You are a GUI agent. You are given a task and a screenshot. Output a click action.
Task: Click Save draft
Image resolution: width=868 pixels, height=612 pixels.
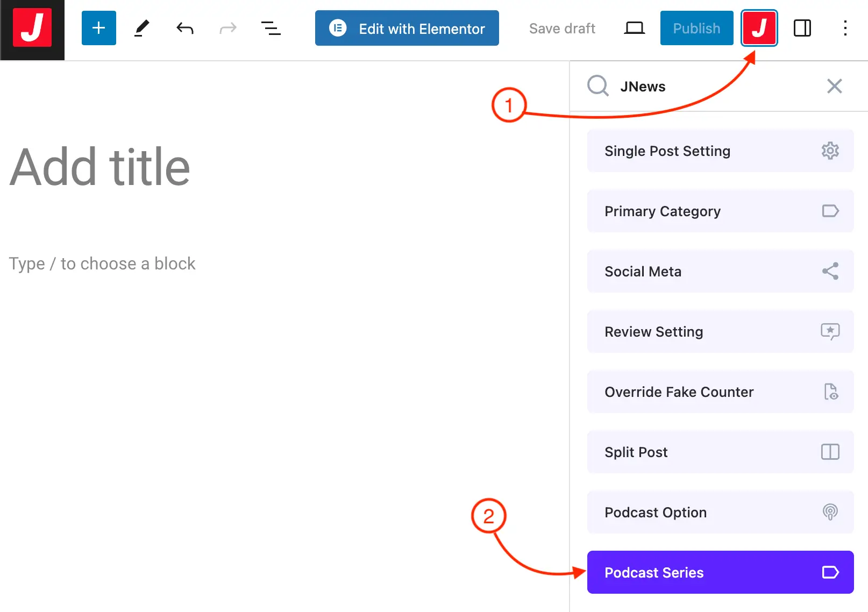pyautogui.click(x=562, y=28)
